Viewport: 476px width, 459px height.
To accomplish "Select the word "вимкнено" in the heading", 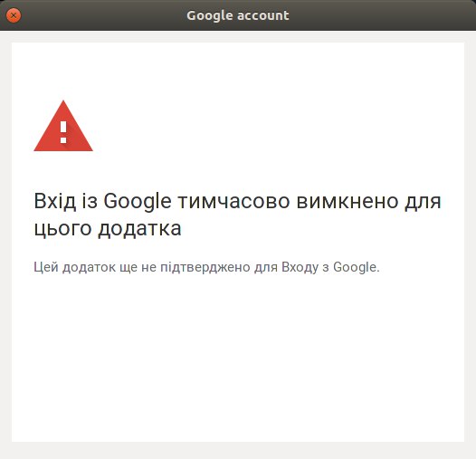I will tap(347, 202).
